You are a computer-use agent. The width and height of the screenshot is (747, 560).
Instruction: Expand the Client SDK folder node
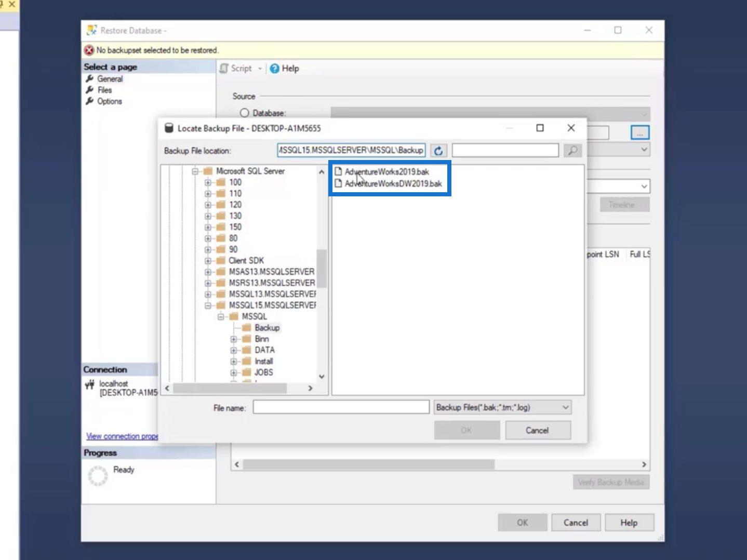pyautogui.click(x=208, y=261)
